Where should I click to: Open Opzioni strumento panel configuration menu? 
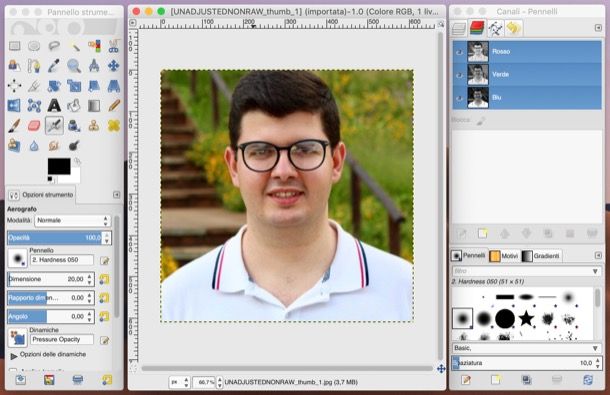tap(116, 195)
